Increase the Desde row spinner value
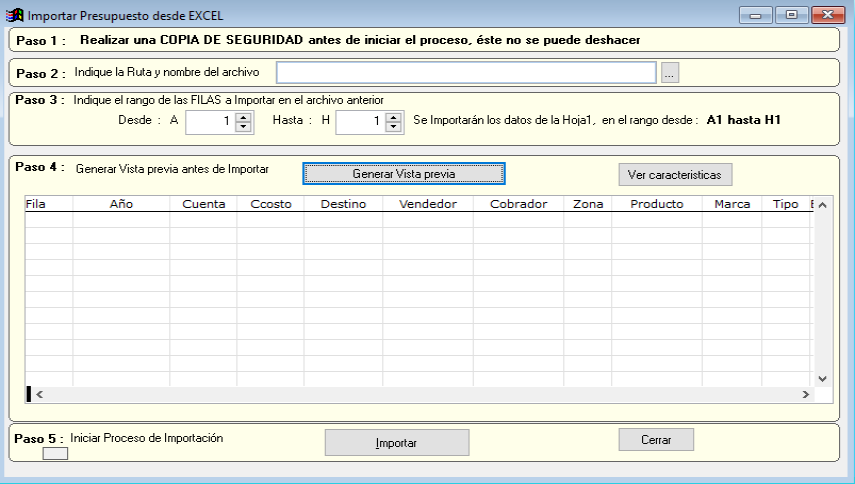The image size is (855, 484). tap(244, 117)
